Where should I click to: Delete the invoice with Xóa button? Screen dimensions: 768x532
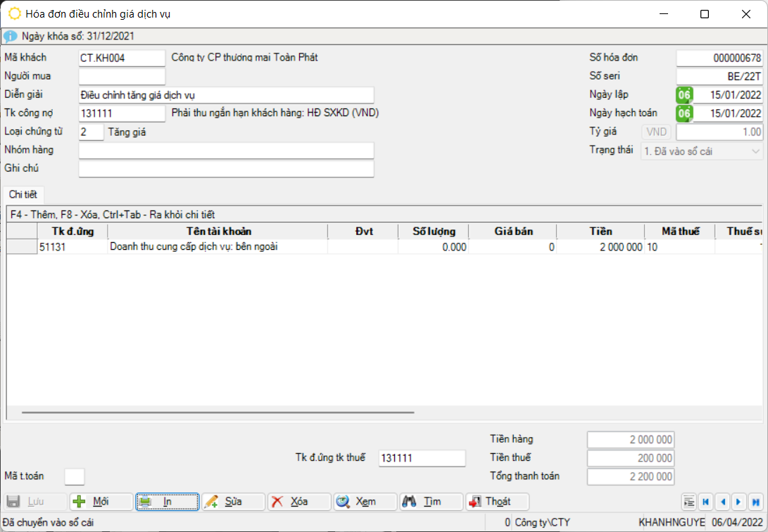pos(298,502)
